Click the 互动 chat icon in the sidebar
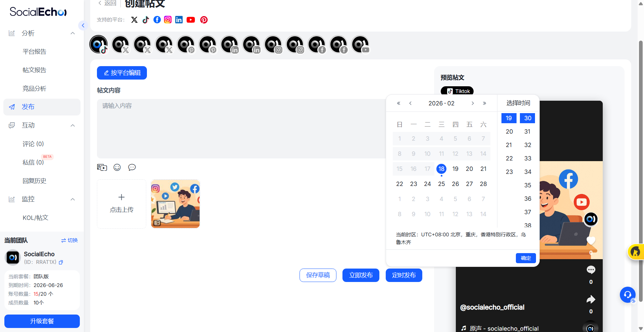 [12, 125]
